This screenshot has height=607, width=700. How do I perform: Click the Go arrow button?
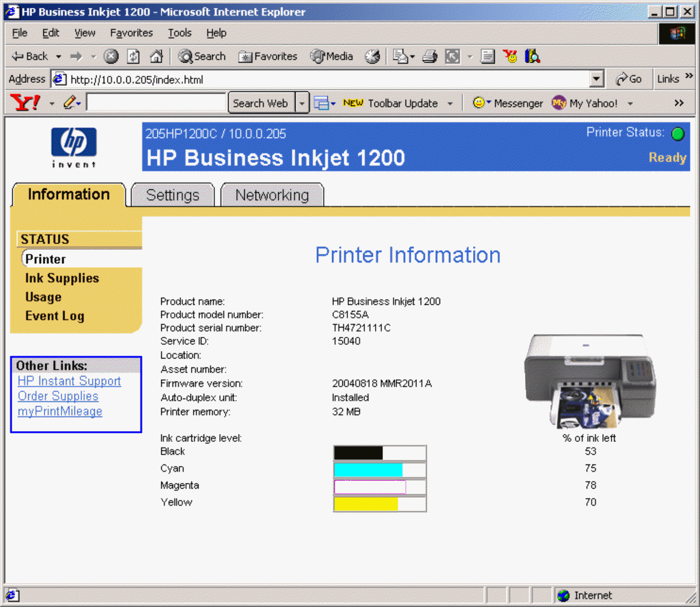[x=628, y=79]
